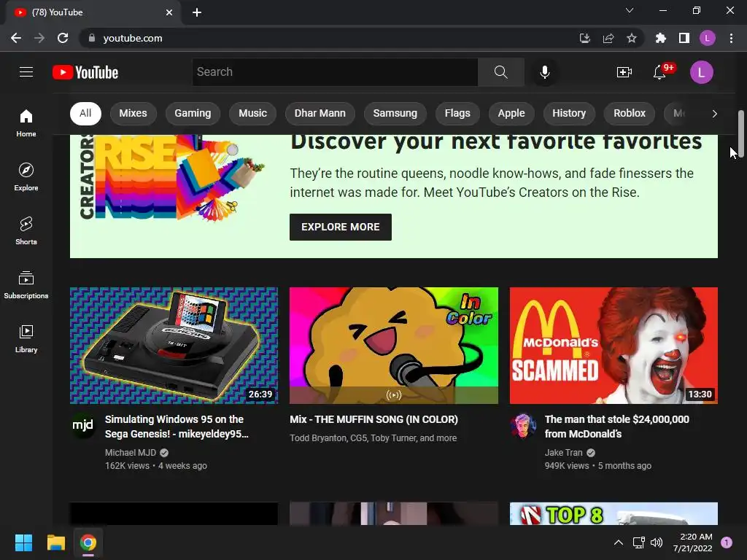This screenshot has width=747, height=560.
Task: Reload the page
Action: pyautogui.click(x=63, y=38)
